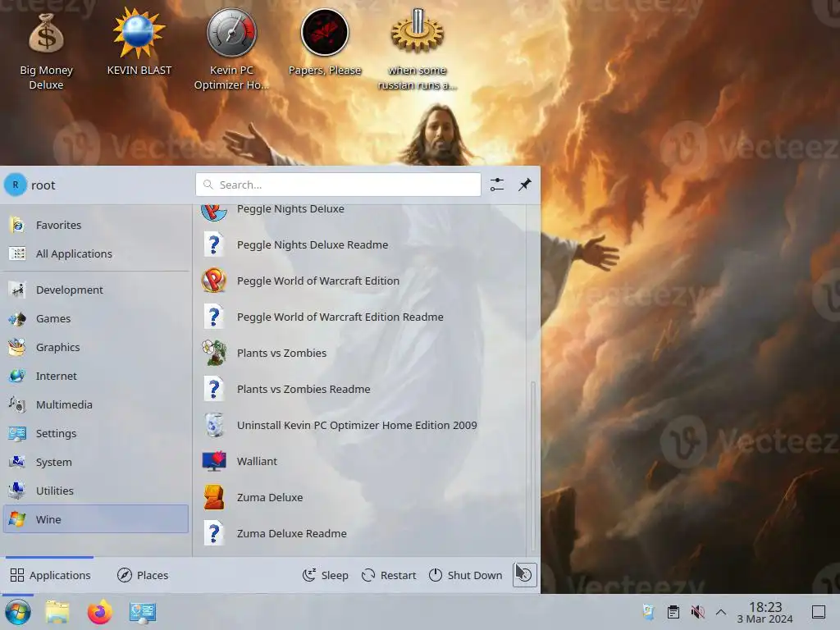The width and height of the screenshot is (840, 630).
Task: Launch Zuma Deluxe
Action: tap(360, 497)
